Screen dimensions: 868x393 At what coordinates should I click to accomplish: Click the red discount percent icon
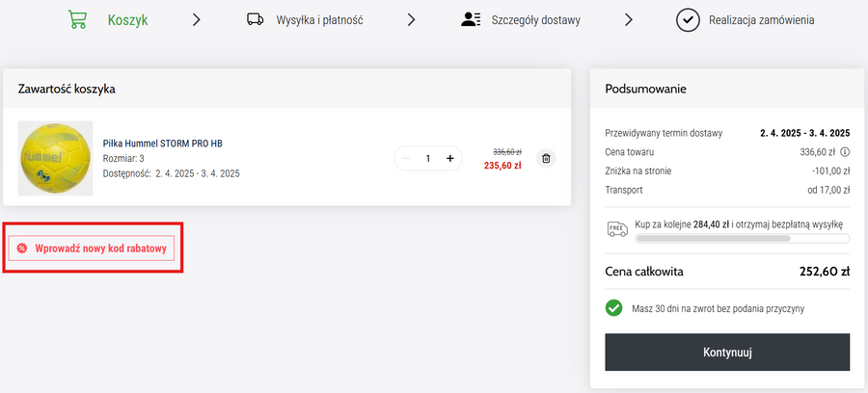click(22, 249)
